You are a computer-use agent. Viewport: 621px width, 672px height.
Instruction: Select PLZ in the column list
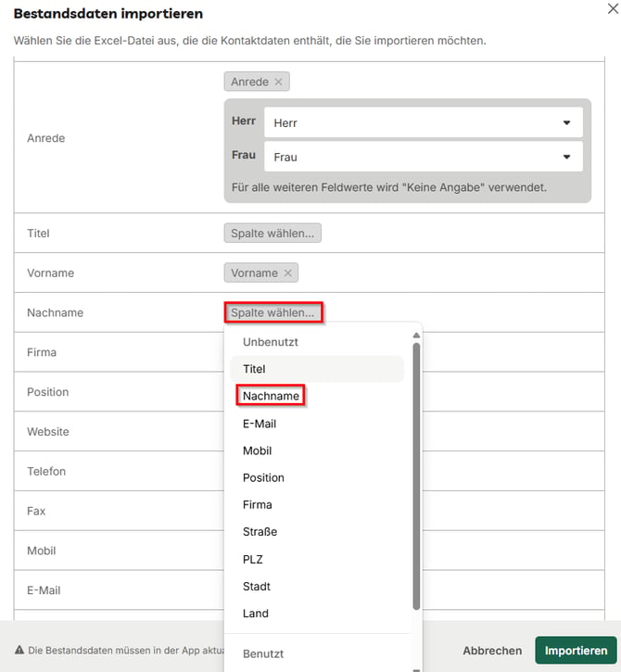[x=317, y=559]
